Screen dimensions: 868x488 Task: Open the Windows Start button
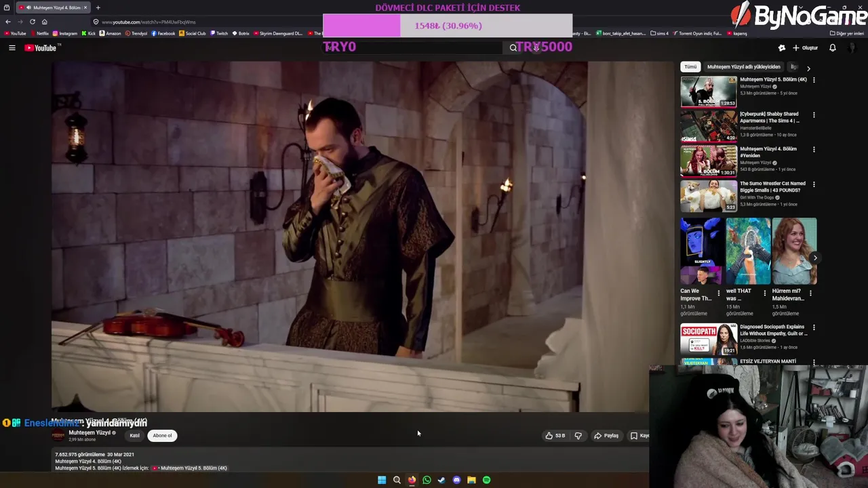coord(382,480)
